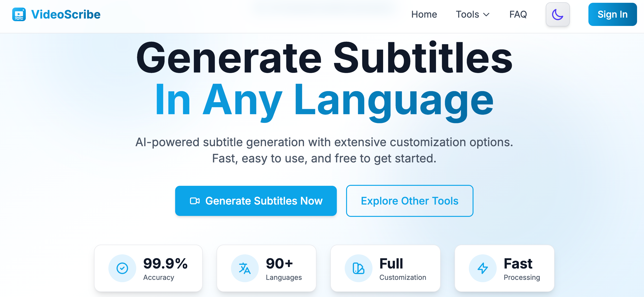This screenshot has width=644, height=297.
Task: Expand the Tools dropdown menu
Action: [472, 15]
